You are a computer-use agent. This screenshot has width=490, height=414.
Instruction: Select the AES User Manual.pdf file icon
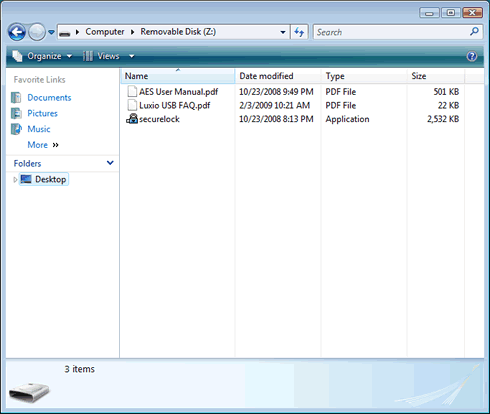(x=132, y=91)
